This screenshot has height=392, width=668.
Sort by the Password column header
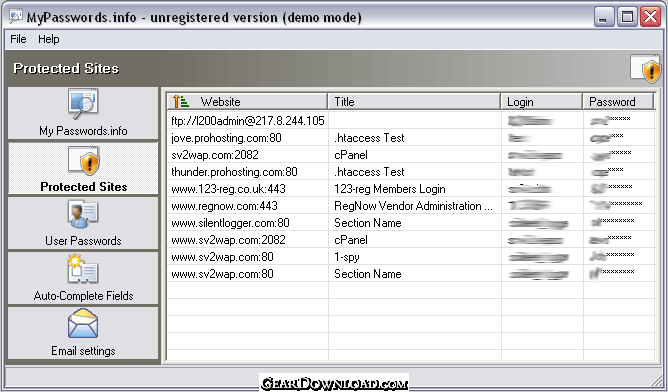click(618, 101)
